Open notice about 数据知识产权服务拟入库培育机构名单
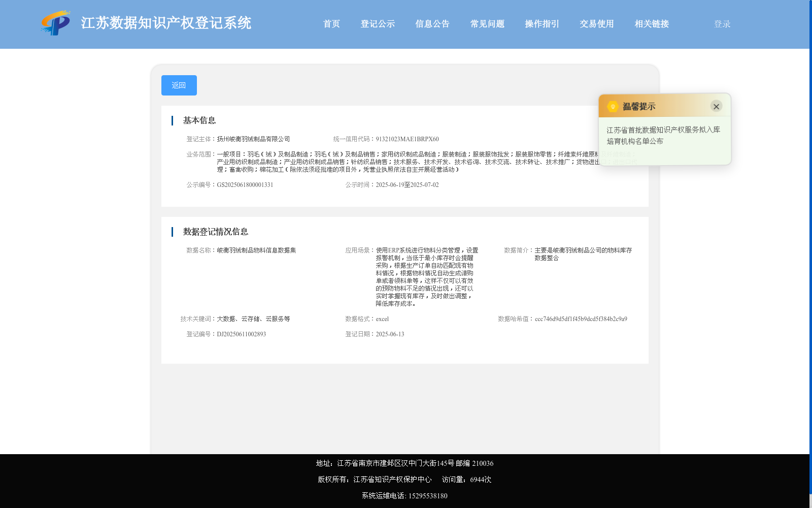Image resolution: width=812 pixels, height=508 pixels. click(663, 136)
